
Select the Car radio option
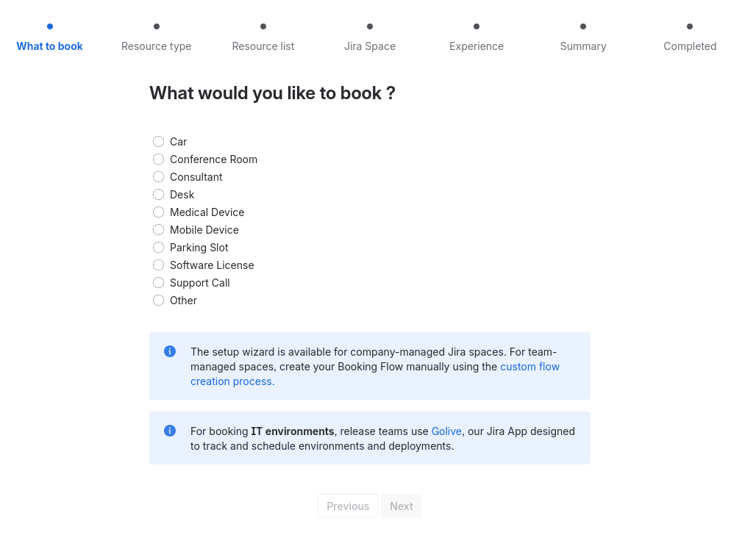[158, 142]
